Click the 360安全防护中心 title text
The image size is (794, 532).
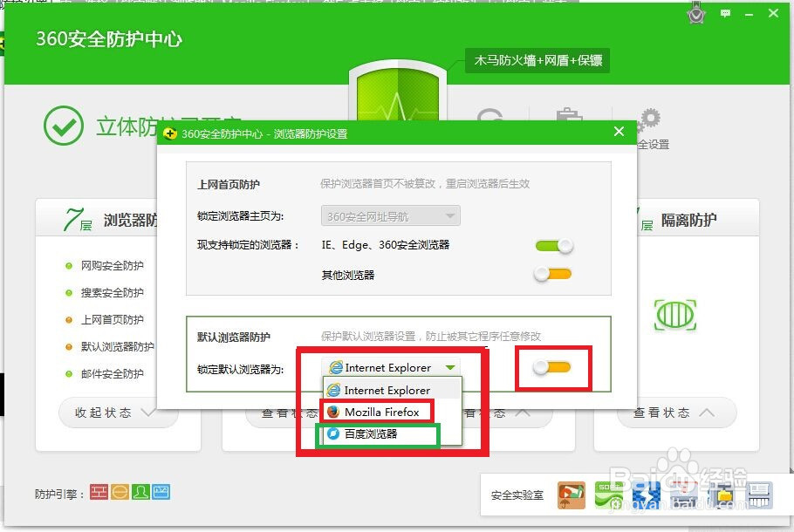point(109,39)
